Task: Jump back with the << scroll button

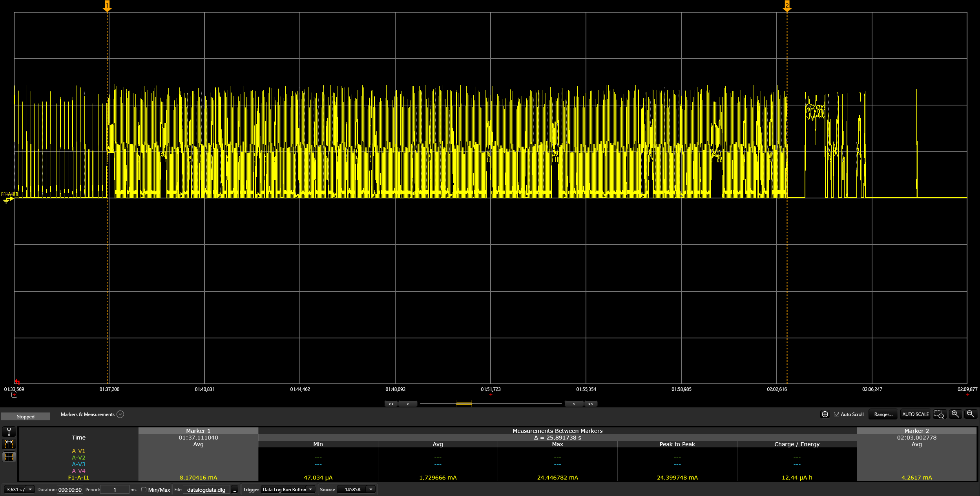Action: tap(391, 404)
